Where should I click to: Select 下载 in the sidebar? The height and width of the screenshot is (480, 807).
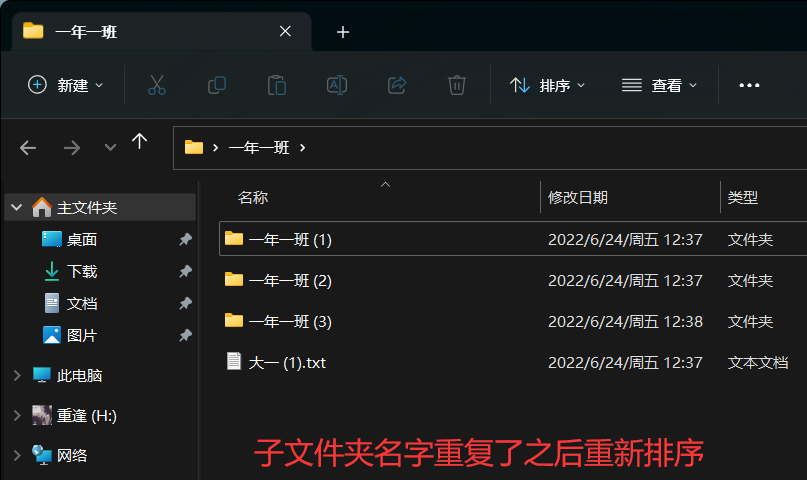pyautogui.click(x=82, y=271)
